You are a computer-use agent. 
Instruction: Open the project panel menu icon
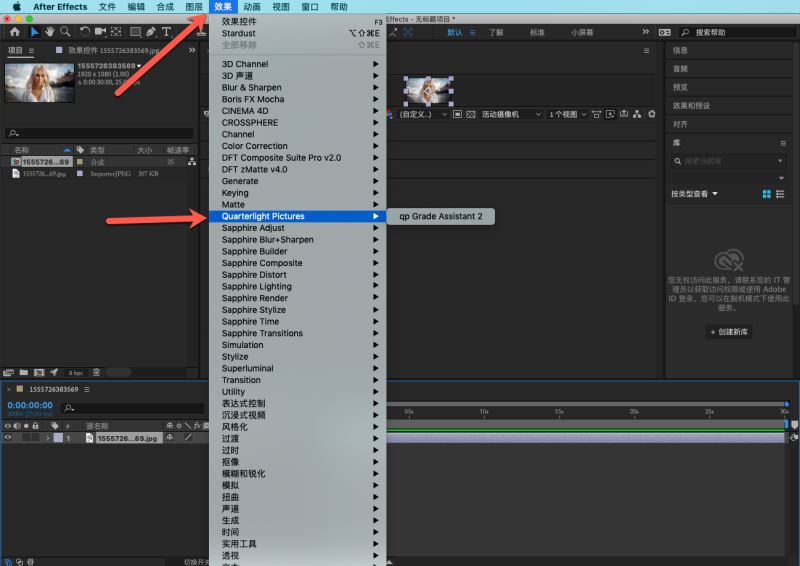[x=31, y=51]
